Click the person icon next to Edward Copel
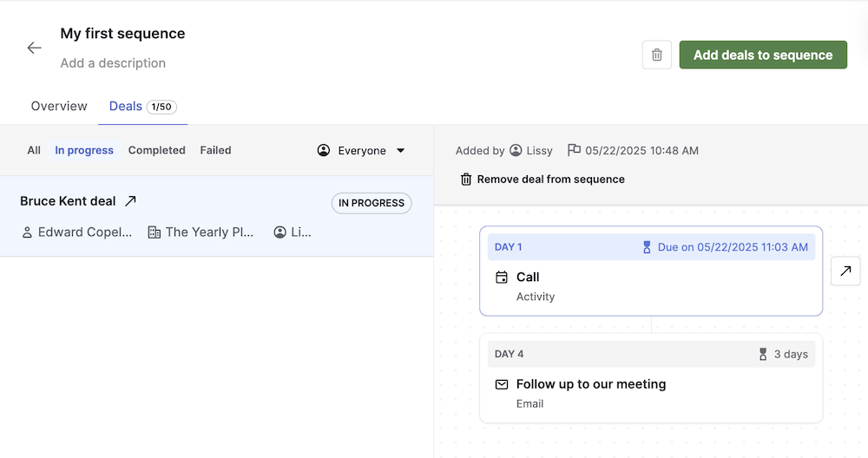The width and height of the screenshot is (868, 458). pos(27,232)
